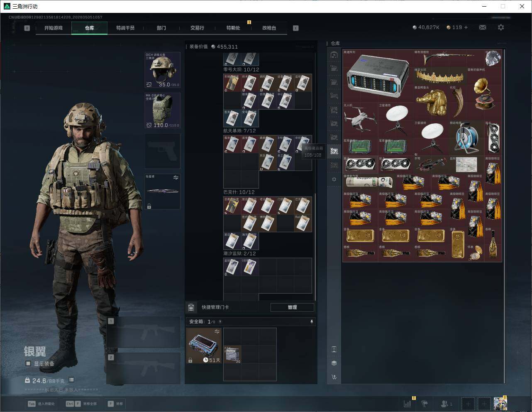Click the help question mark beside 安全箱
The image size is (532, 412).
[220, 322]
